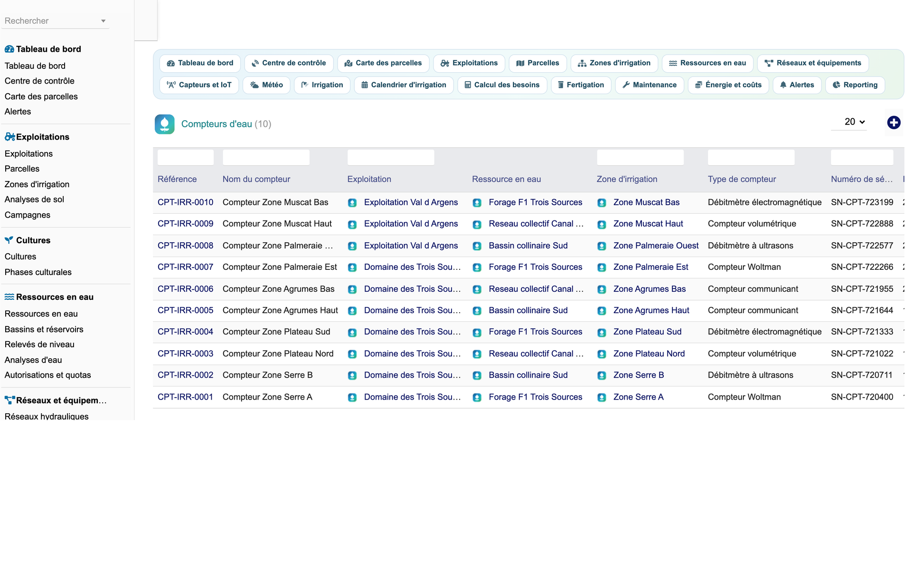Open Bassins et réservoirs in the sidebar

pyautogui.click(x=44, y=329)
